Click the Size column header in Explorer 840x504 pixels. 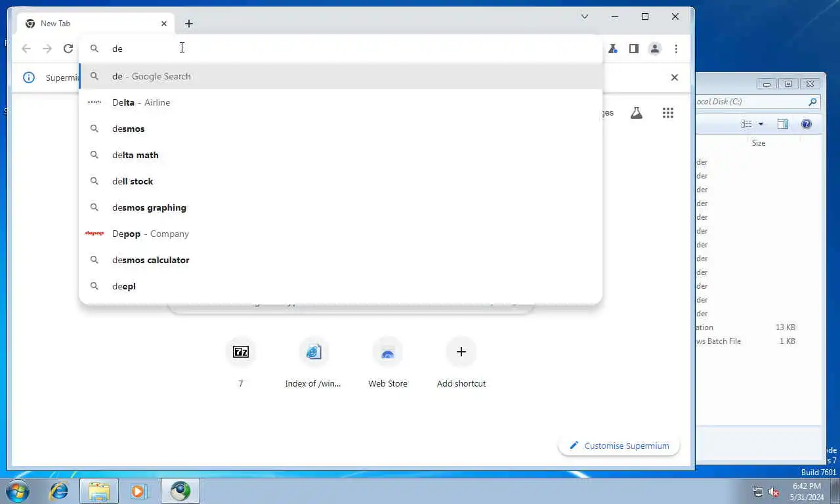click(759, 143)
